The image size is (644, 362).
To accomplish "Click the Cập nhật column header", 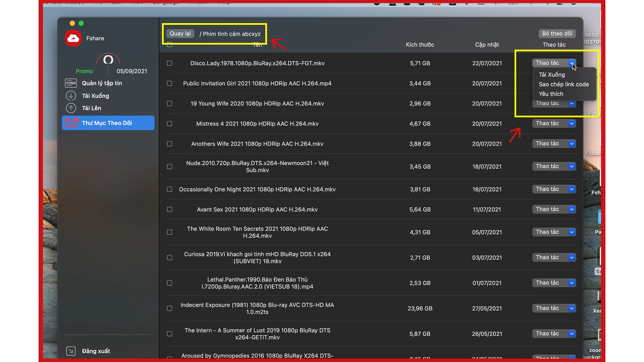I will pos(487,45).
